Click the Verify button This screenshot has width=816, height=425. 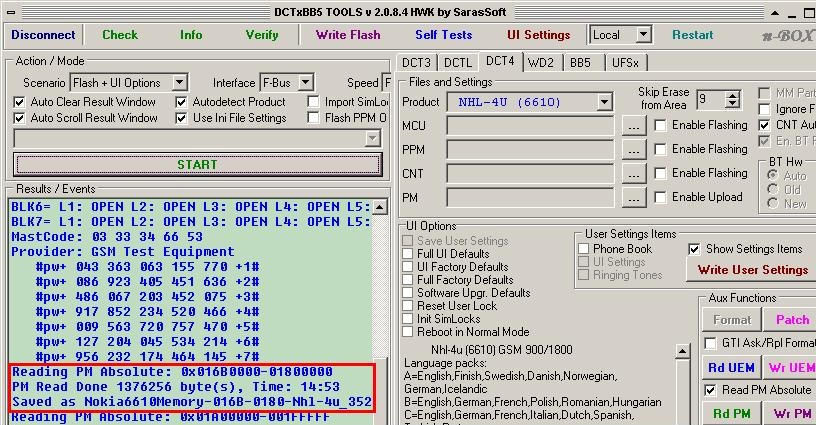pyautogui.click(x=262, y=35)
